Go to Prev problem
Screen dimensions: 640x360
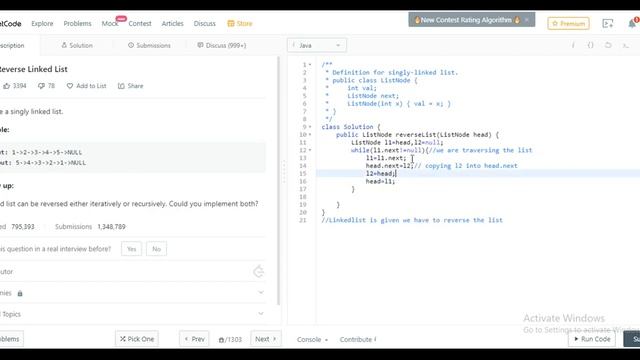click(x=194, y=339)
